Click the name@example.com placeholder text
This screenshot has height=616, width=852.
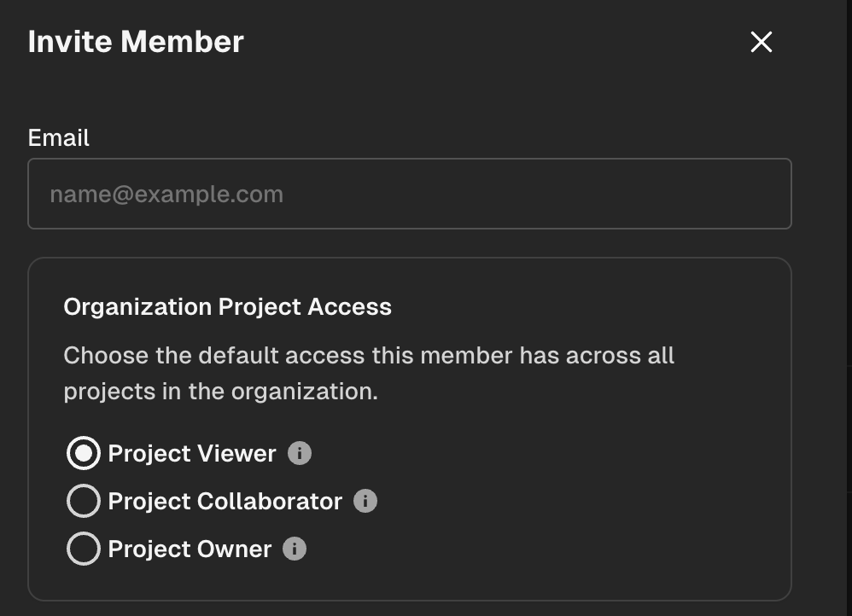coord(166,195)
